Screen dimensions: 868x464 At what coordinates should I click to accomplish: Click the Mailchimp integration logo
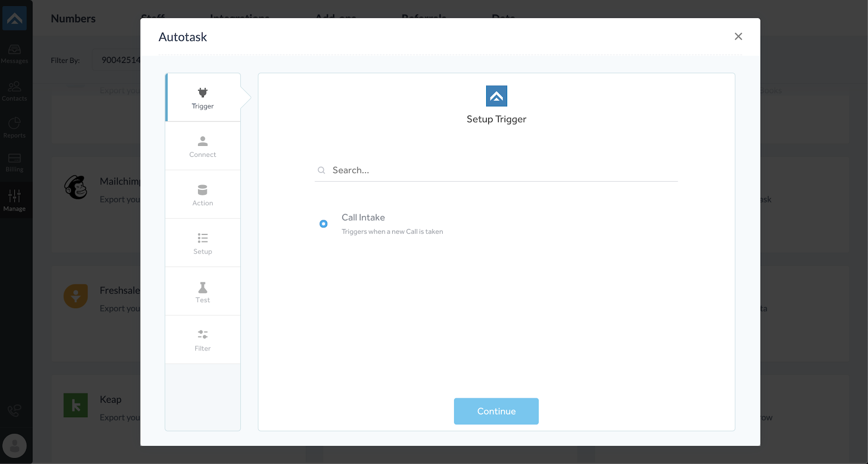pyautogui.click(x=76, y=187)
